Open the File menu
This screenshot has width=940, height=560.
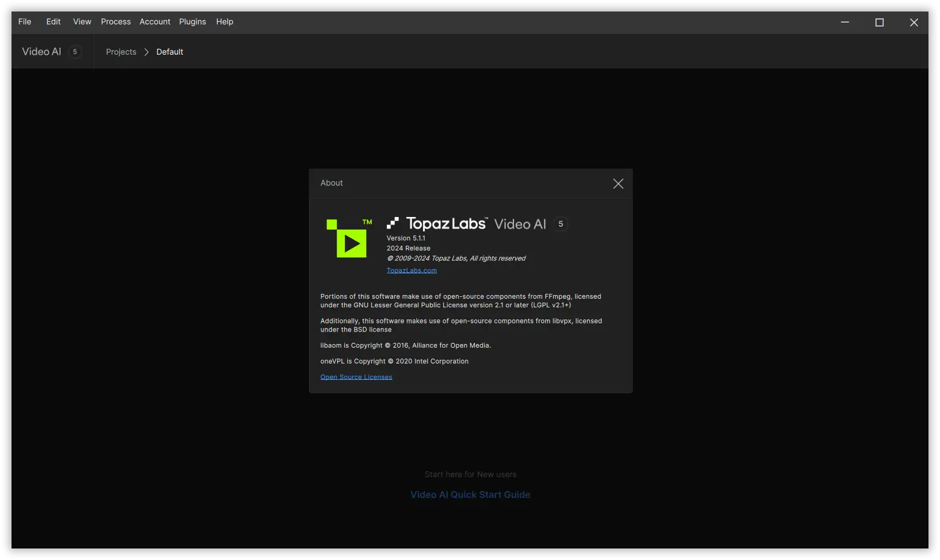point(25,22)
